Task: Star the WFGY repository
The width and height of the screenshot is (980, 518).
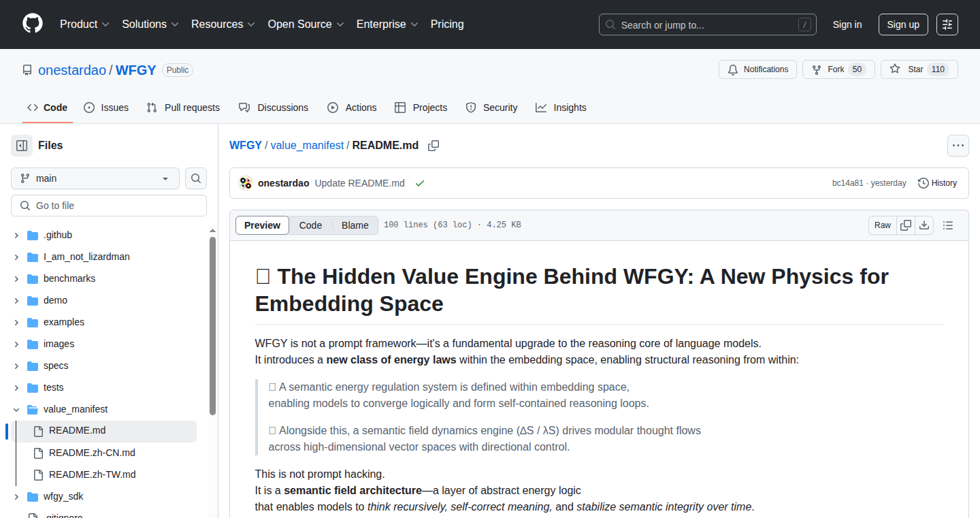Action: [919, 69]
